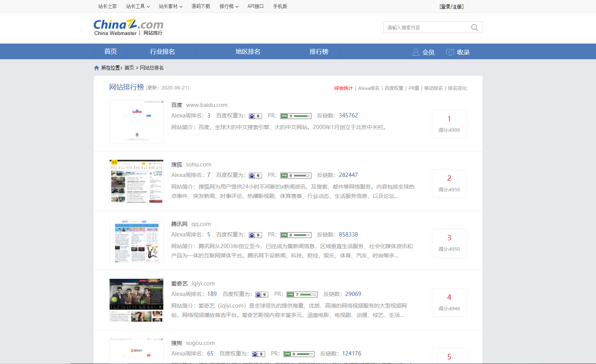Click backlink count 858338

coord(348,234)
